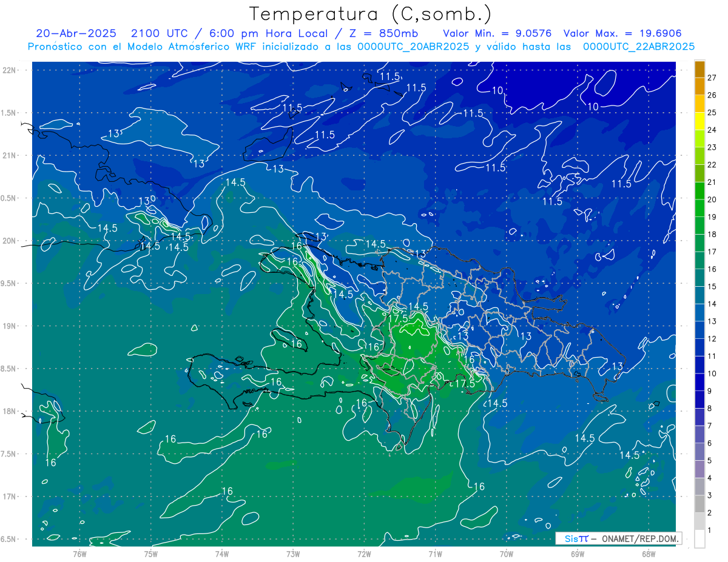Click longitude axis label '74W'
Image resolution: width=728 pixels, height=562 pixels.
222,554
